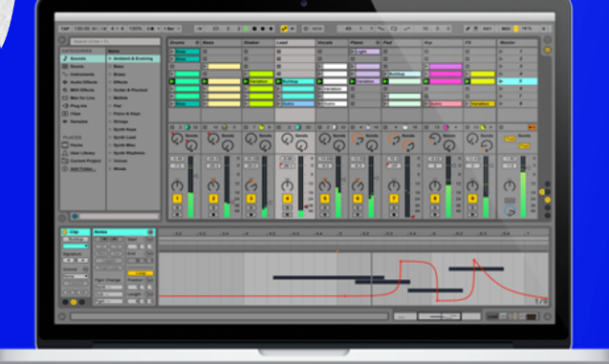
Task: Toggle the yellow Automation Arm button
Action: click(x=284, y=29)
